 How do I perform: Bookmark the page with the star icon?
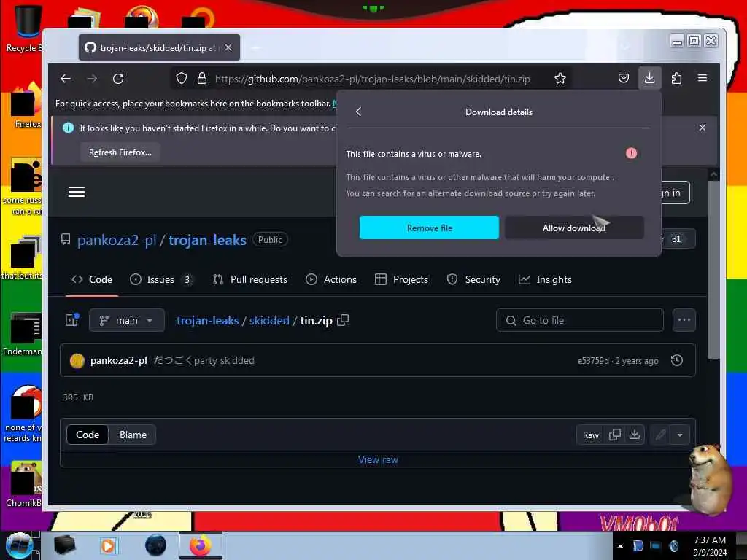560,79
